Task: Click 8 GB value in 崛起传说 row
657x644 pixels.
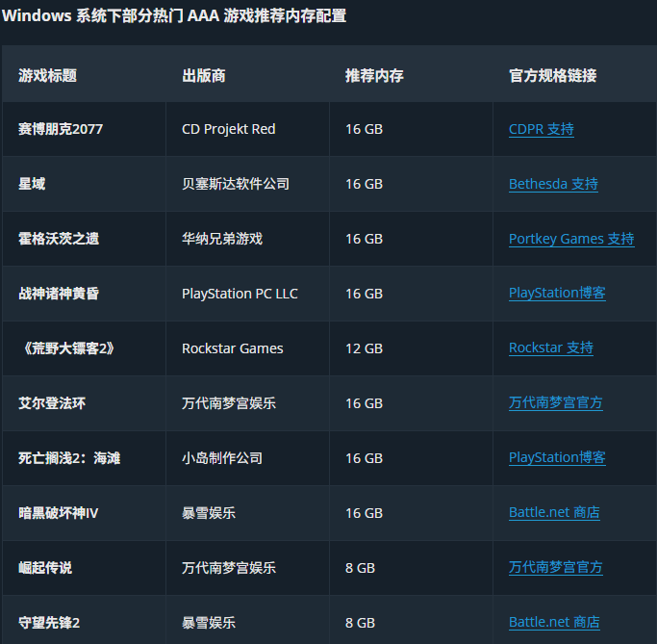Action: click(360, 568)
